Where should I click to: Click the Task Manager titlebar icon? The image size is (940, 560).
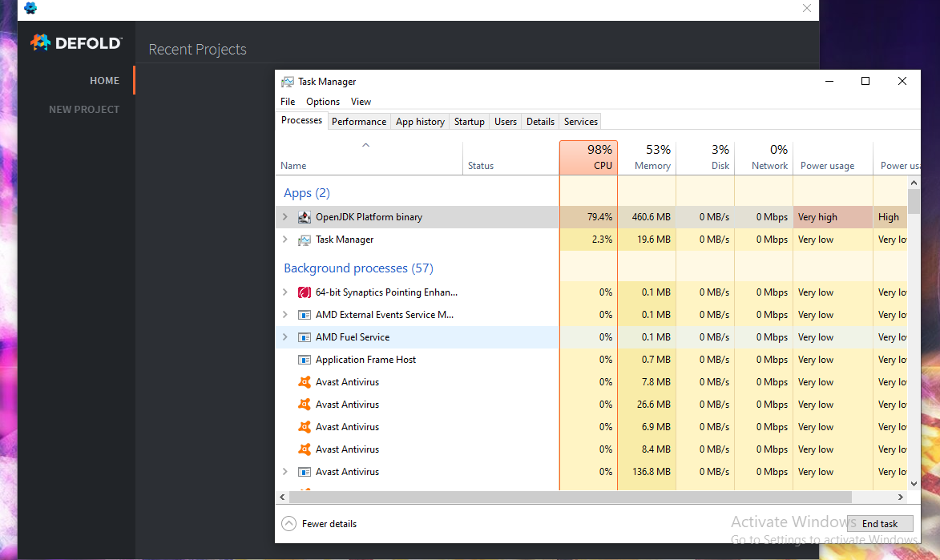coord(288,81)
